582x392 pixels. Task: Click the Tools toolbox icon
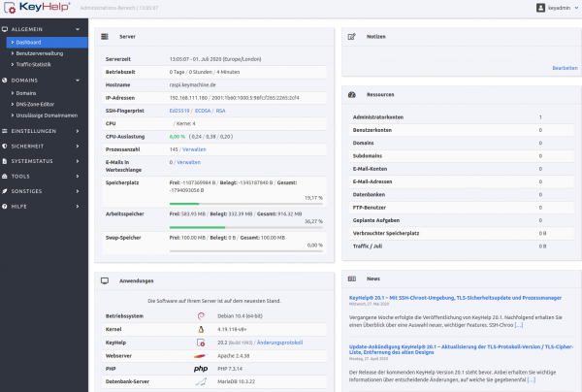click(5, 177)
